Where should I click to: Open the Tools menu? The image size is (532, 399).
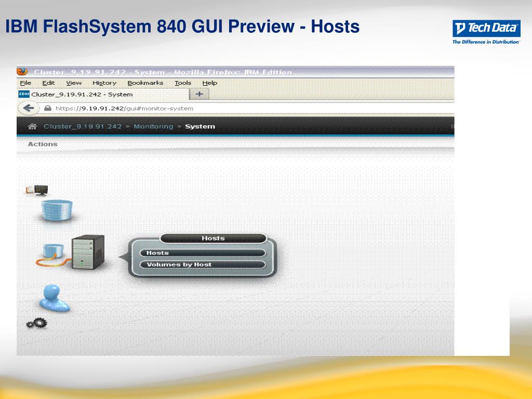click(x=183, y=83)
